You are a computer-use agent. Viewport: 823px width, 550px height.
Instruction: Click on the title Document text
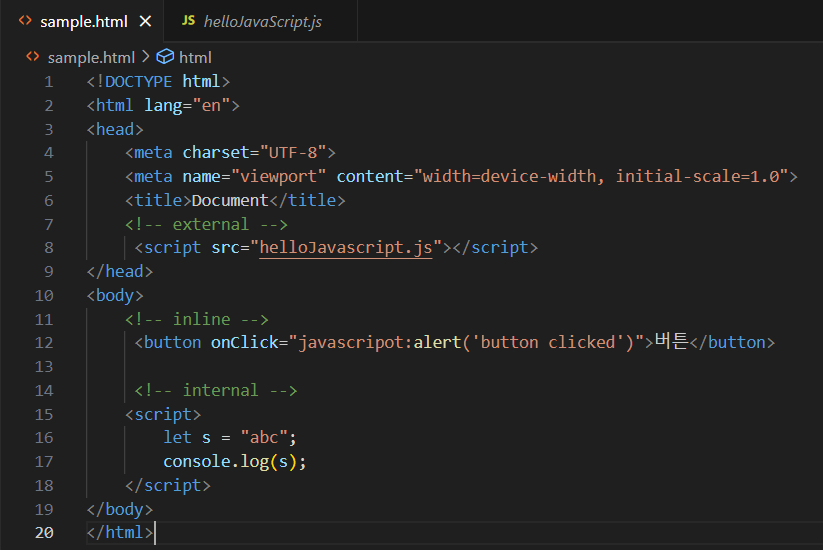(x=230, y=200)
